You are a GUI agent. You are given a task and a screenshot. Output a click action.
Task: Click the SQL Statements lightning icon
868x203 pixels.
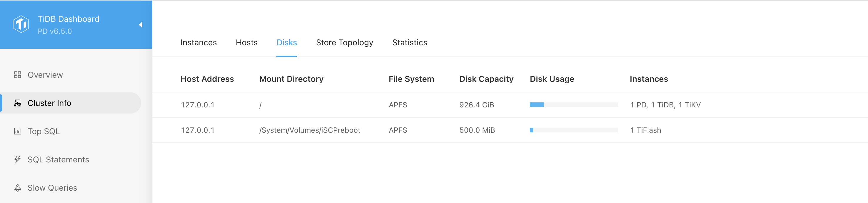pyautogui.click(x=18, y=159)
